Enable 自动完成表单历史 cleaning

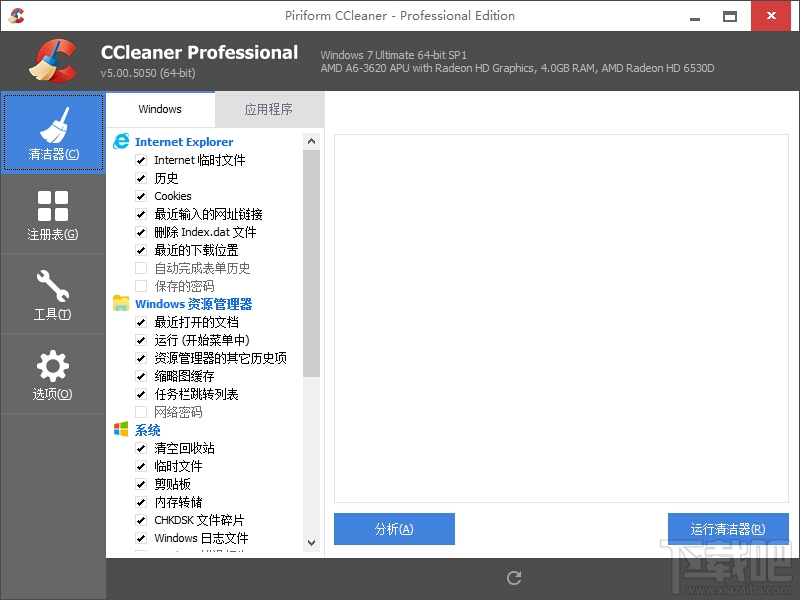143,268
